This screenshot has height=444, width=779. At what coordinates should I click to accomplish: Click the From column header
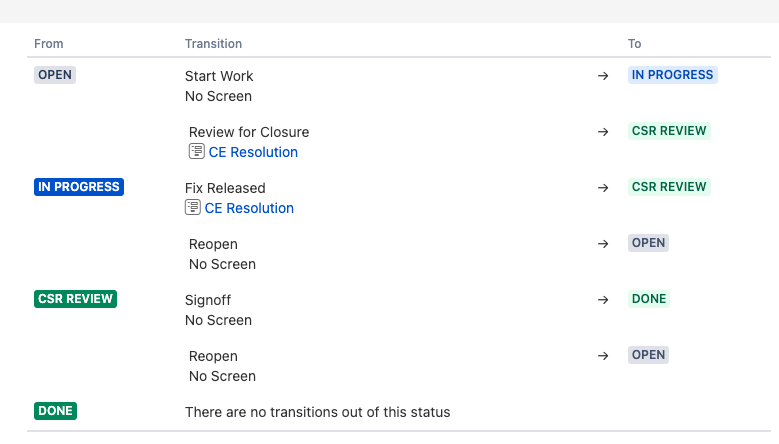pyautogui.click(x=48, y=44)
